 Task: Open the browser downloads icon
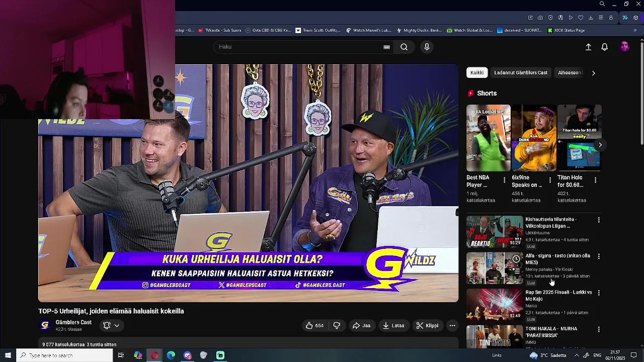pyautogui.click(x=591, y=18)
